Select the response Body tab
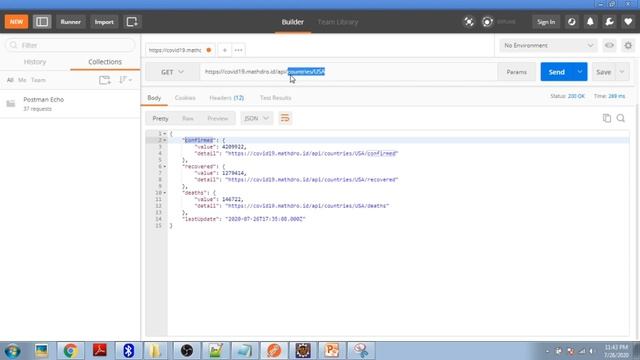The image size is (640, 360). 154,98
